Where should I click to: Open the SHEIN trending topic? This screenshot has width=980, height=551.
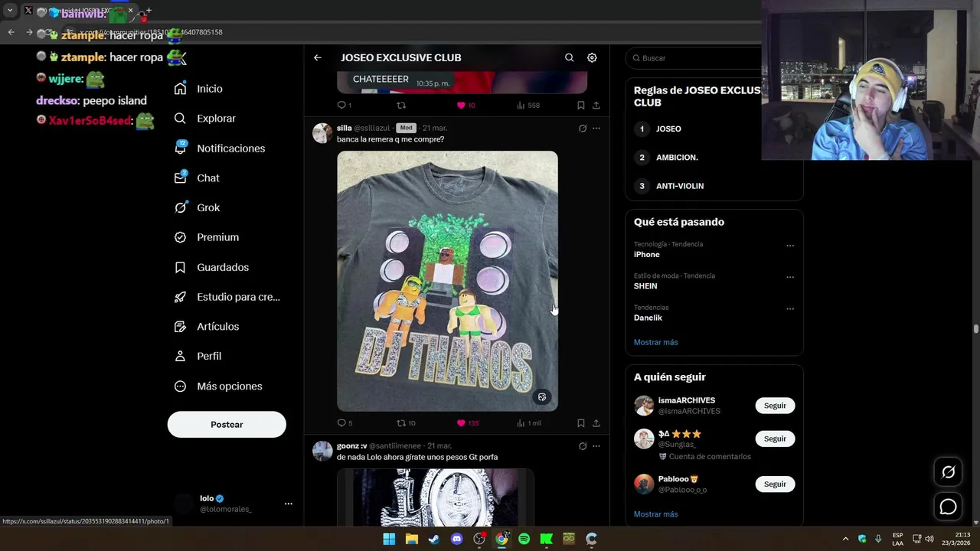(645, 286)
